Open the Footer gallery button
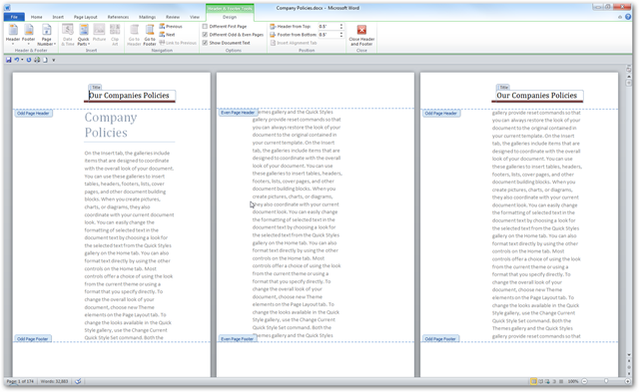 [x=29, y=35]
